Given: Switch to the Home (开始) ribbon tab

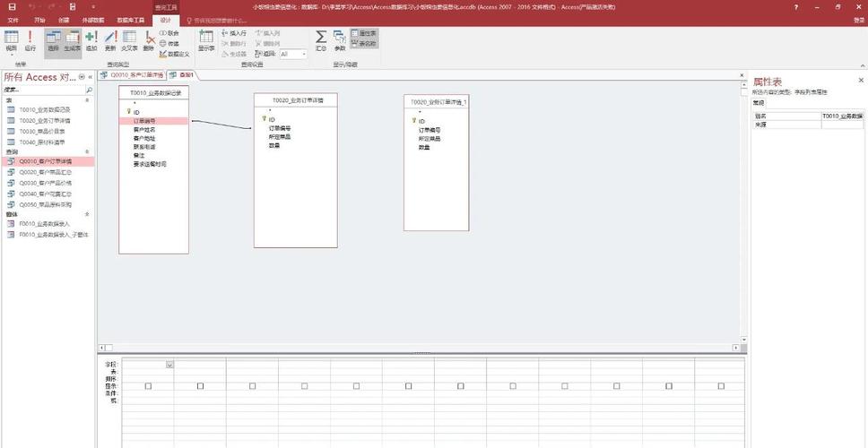Looking at the screenshot, I should (x=39, y=20).
